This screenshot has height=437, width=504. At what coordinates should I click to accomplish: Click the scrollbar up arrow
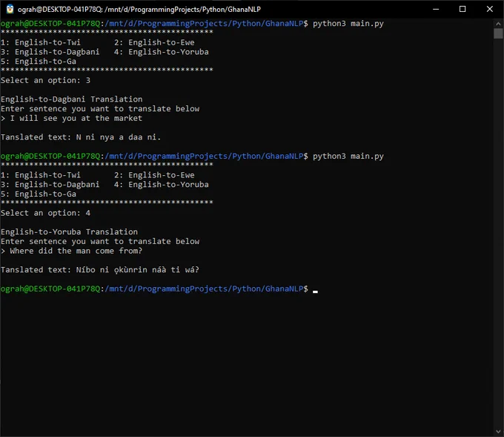tap(498, 24)
